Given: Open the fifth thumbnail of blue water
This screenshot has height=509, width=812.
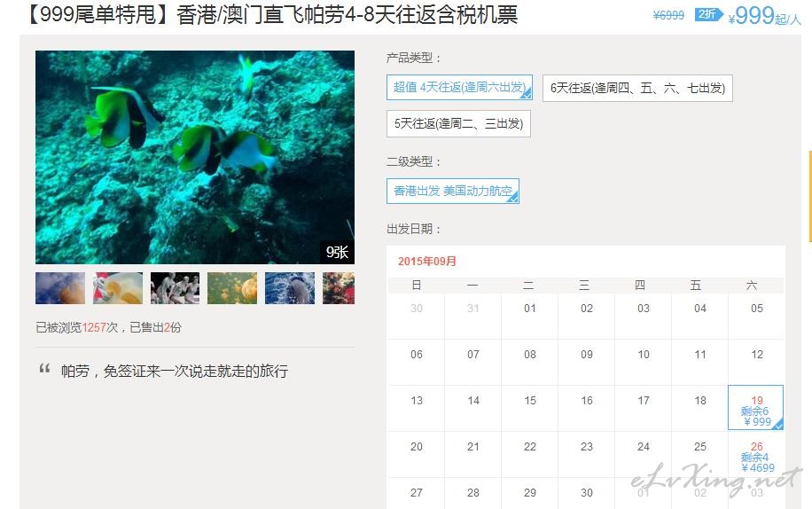Looking at the screenshot, I should point(290,288).
